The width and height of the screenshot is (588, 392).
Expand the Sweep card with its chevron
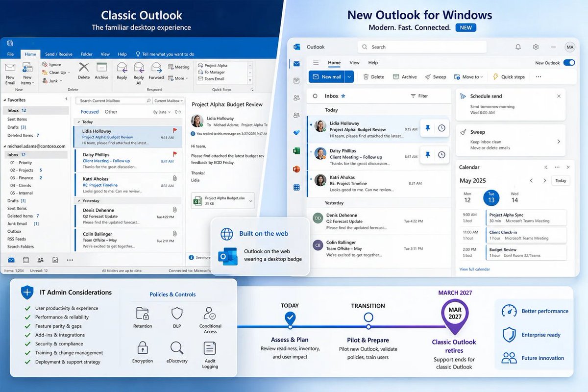tap(559, 142)
